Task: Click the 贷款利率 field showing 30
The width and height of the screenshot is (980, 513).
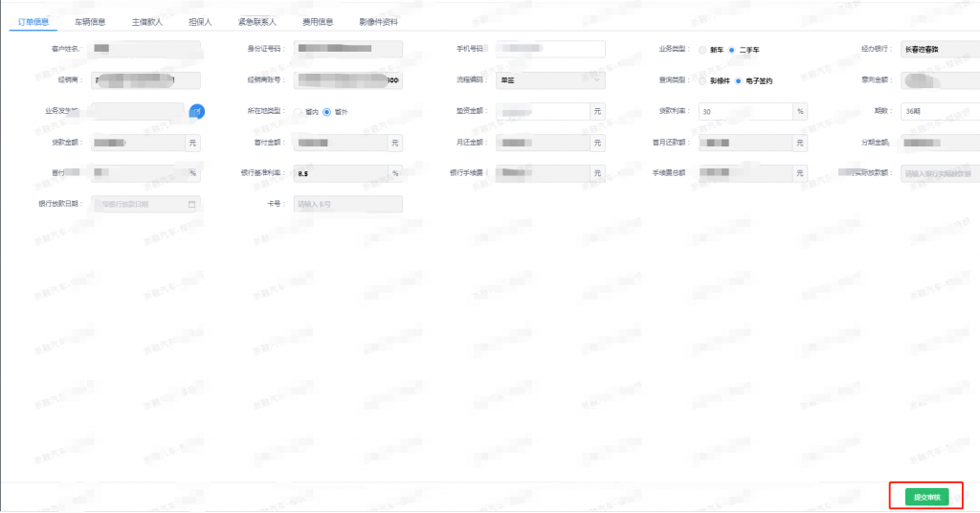Action: [746, 111]
